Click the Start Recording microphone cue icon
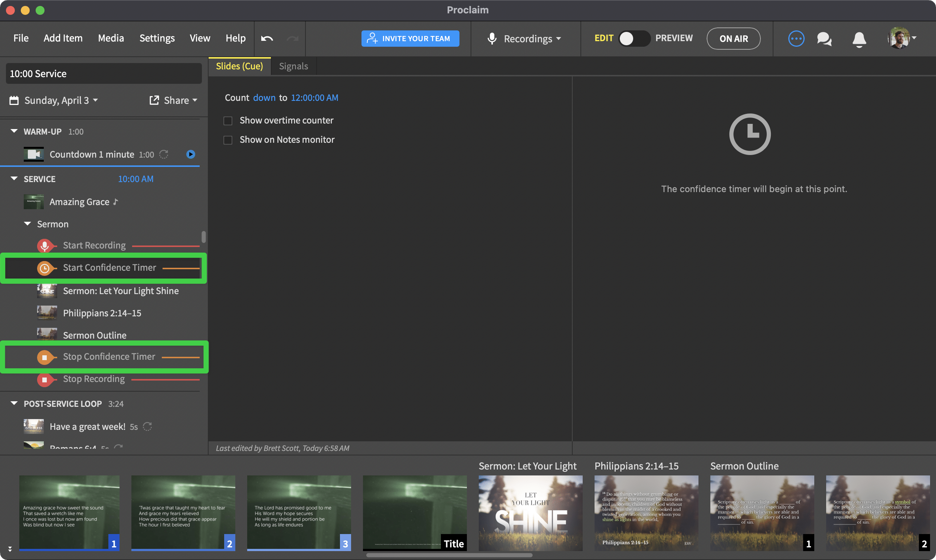This screenshot has width=936, height=560. coord(45,246)
